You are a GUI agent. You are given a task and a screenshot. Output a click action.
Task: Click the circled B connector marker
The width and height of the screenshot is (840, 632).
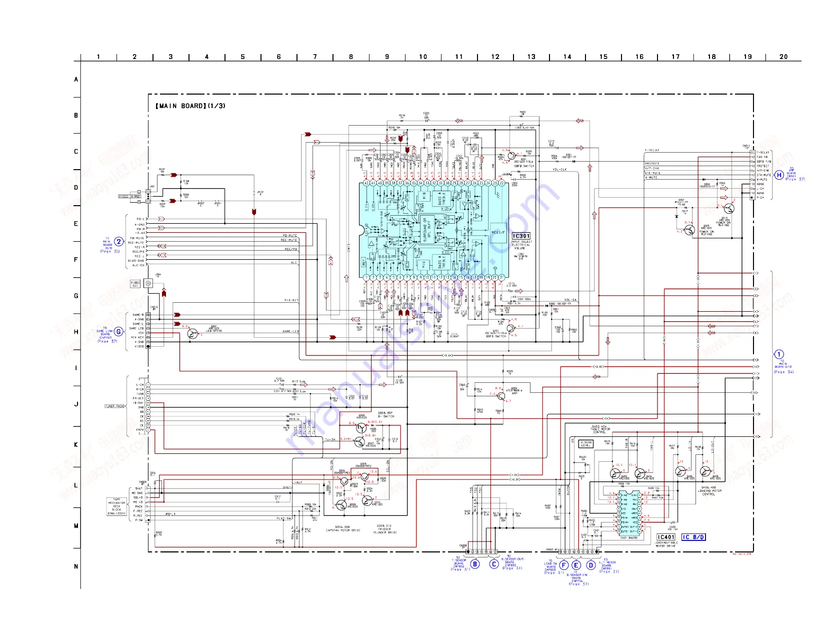(x=475, y=564)
